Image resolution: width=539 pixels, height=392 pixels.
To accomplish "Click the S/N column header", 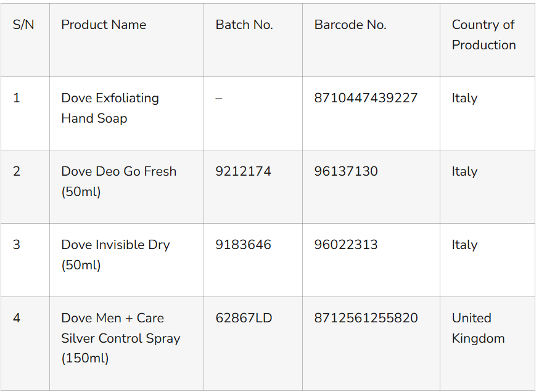I will pyautogui.click(x=23, y=25).
